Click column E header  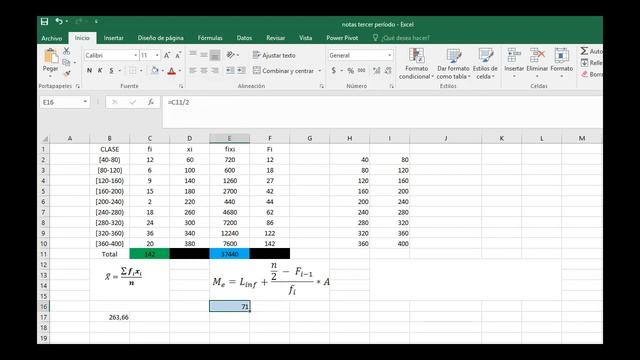coord(229,138)
